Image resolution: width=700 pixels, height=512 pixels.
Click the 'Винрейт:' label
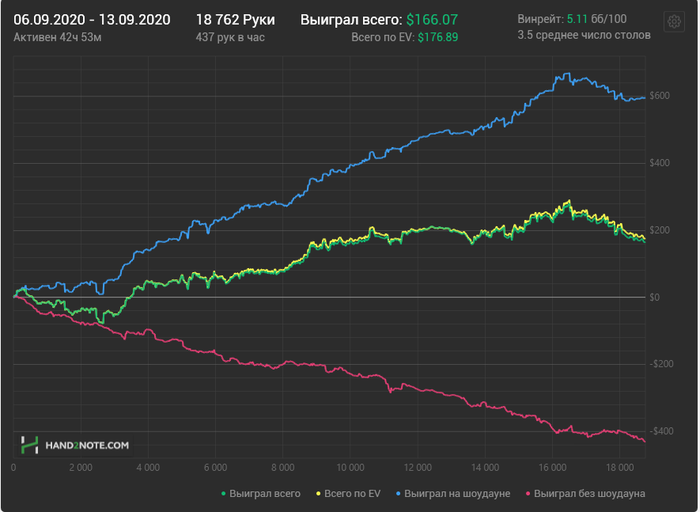pyautogui.click(x=541, y=19)
